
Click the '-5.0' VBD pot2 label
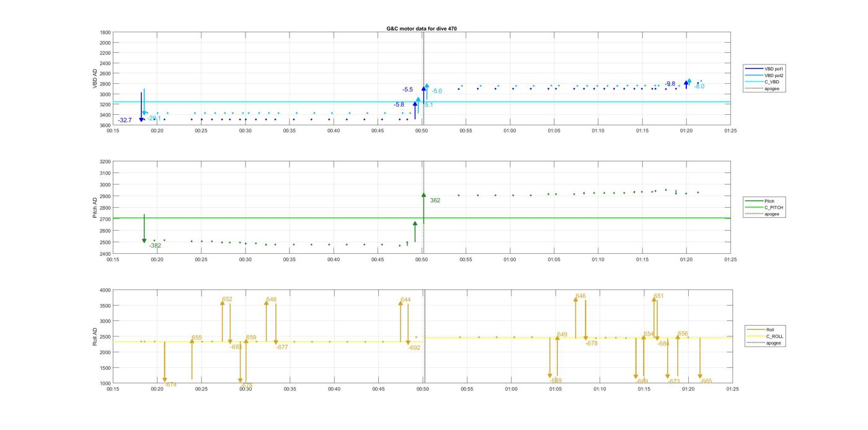pyautogui.click(x=436, y=91)
